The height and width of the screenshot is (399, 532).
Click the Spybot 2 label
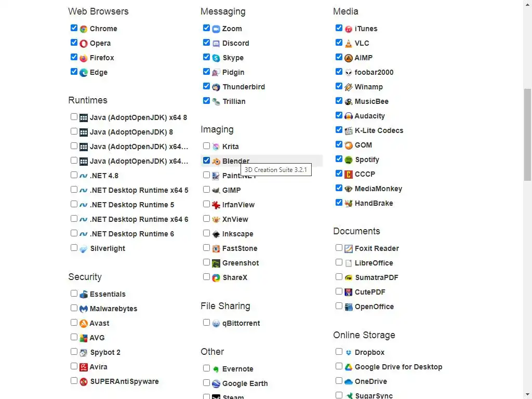click(x=105, y=353)
